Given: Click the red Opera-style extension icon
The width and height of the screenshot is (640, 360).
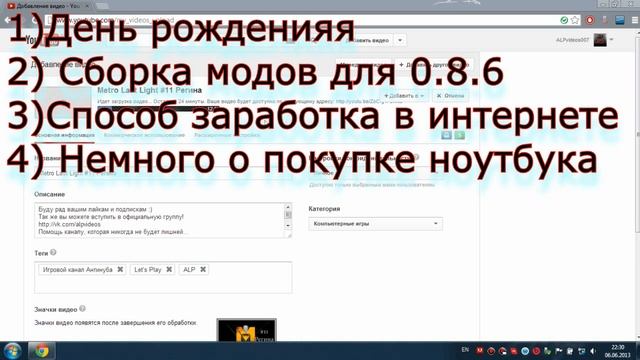Looking at the screenshot, I should pyautogui.click(x=590, y=20).
